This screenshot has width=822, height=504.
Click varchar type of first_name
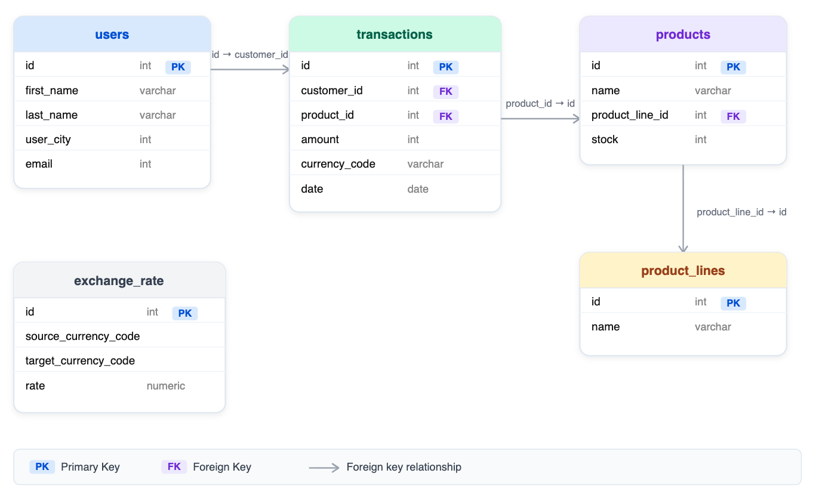tap(158, 91)
